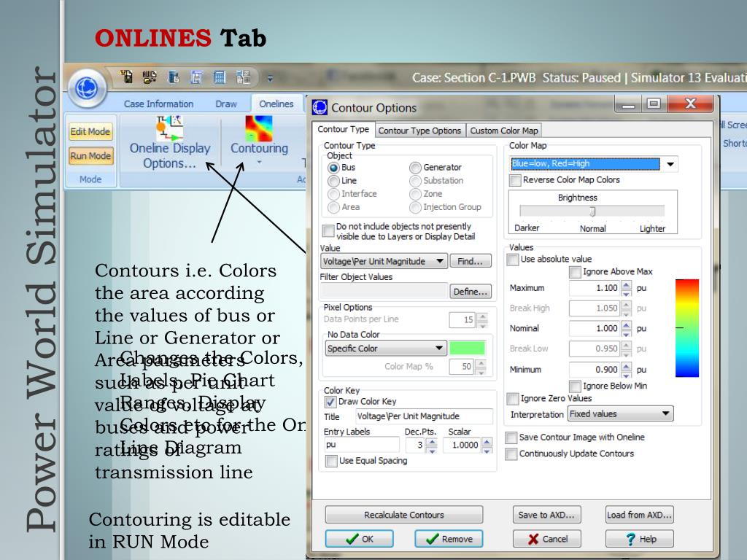
Task: Click Recalculate Contours button
Action: (403, 515)
